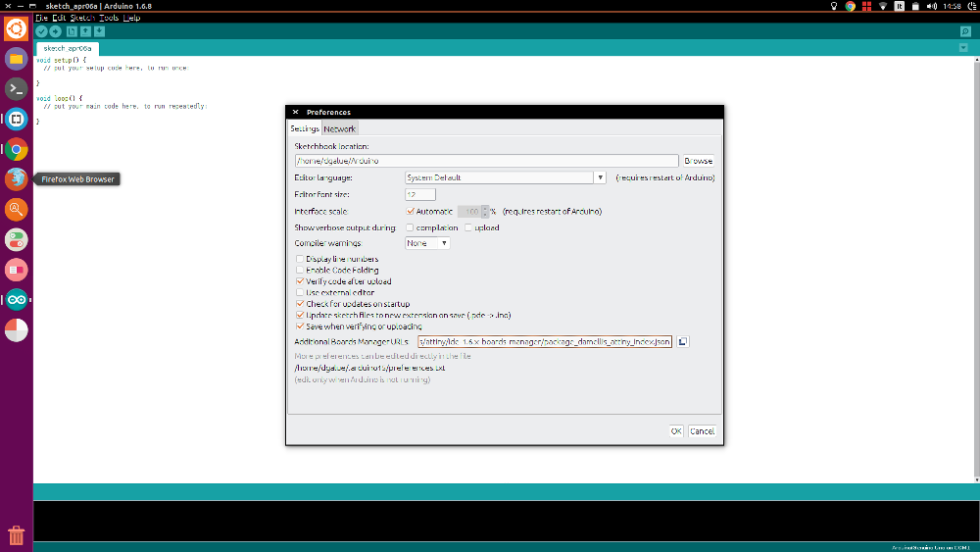Open the Files manager in dock
This screenshot has height=552, width=980.
[17, 59]
